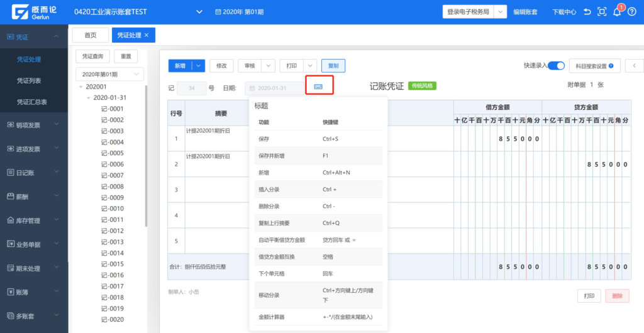
Task: Collapse the 2020-01-31 tree node
Action: pos(89,98)
